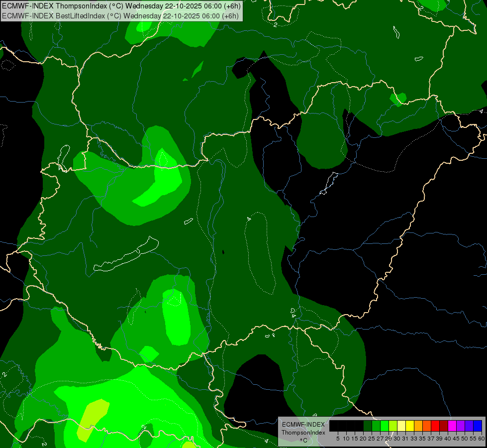
Task: Click the legend tick value '20'
Action: [363, 439]
